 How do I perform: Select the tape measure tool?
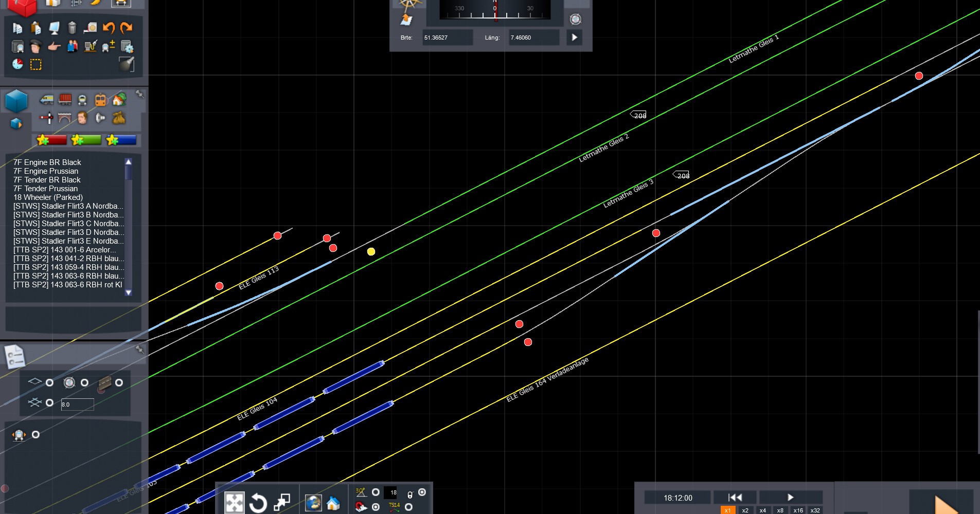click(91, 28)
